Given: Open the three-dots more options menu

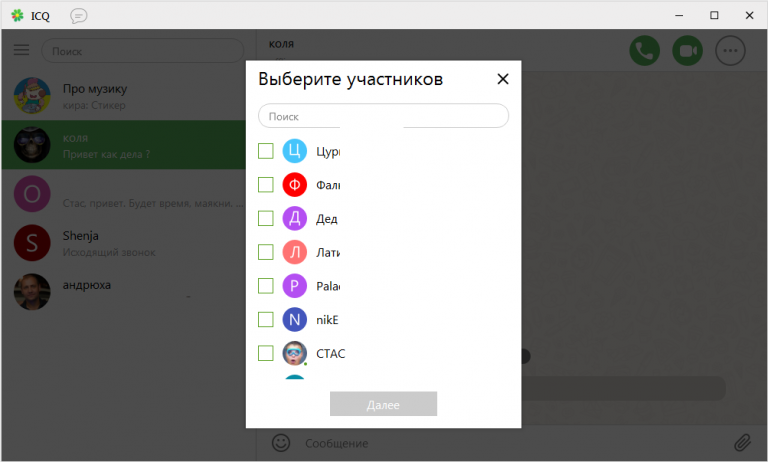Looking at the screenshot, I should pos(731,50).
